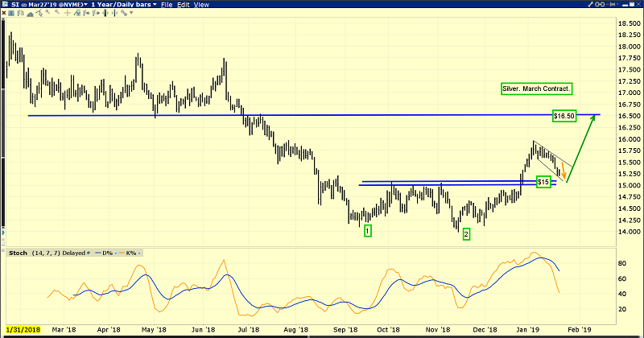Click the 18.500 price axis label
Image resolution: width=644 pixels, height=338 pixels.
630,23
